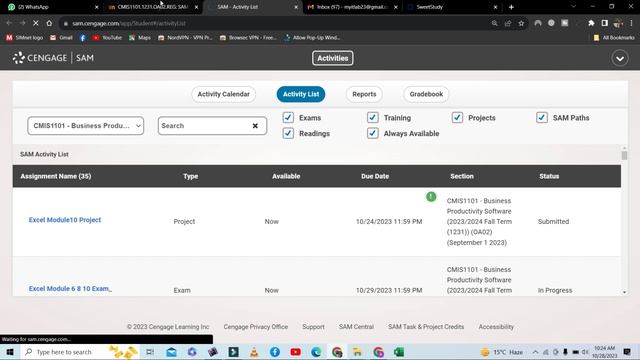
Task: Open the Reports tab
Action: coord(364,94)
